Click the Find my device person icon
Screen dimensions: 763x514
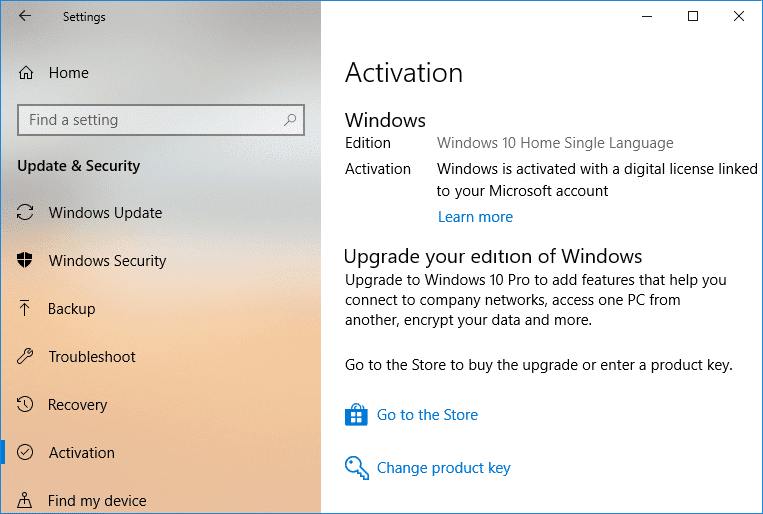[x=24, y=500]
